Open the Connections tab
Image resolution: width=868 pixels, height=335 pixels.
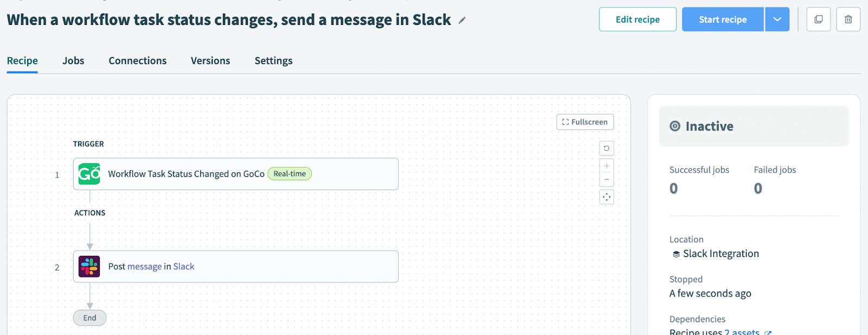click(x=137, y=61)
